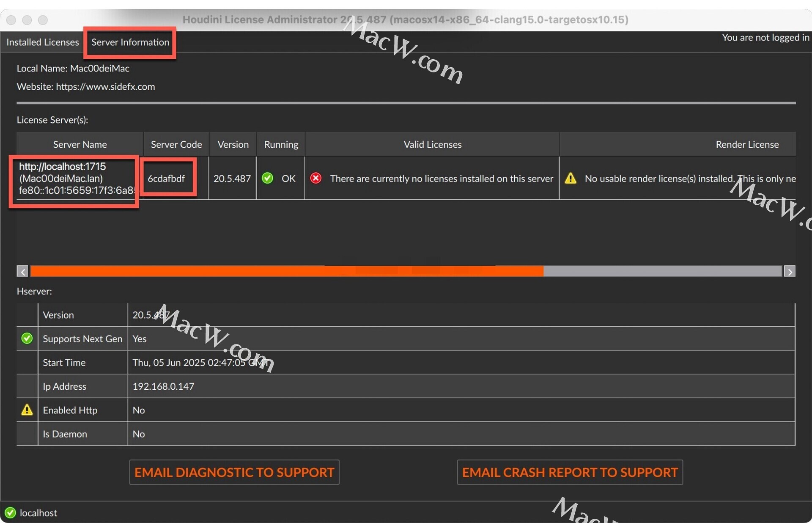Click the Server Name column header
Image resolution: width=812 pixels, height=523 pixels.
(80, 144)
